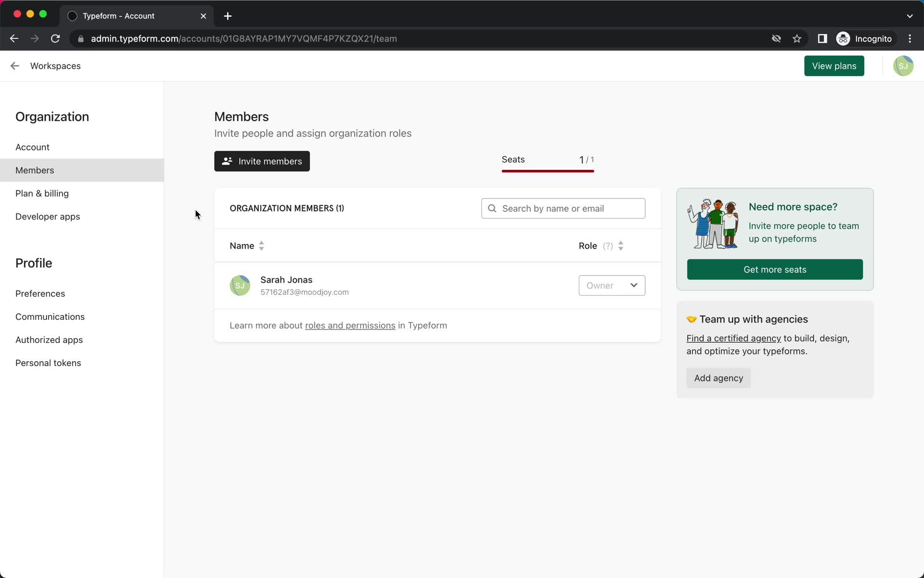The height and width of the screenshot is (578, 924).
Task: Click the site lock icon in the address bar
Action: click(x=81, y=39)
